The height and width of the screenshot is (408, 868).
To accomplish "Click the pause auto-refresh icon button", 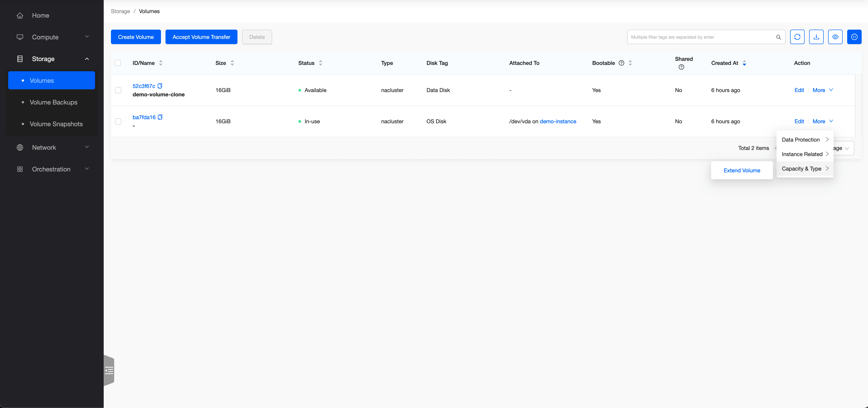I will (854, 37).
